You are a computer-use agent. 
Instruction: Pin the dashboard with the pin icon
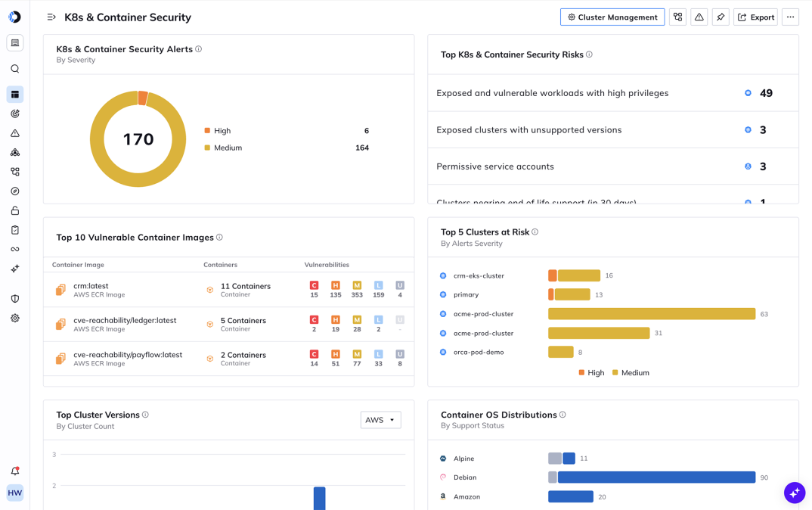(x=721, y=17)
